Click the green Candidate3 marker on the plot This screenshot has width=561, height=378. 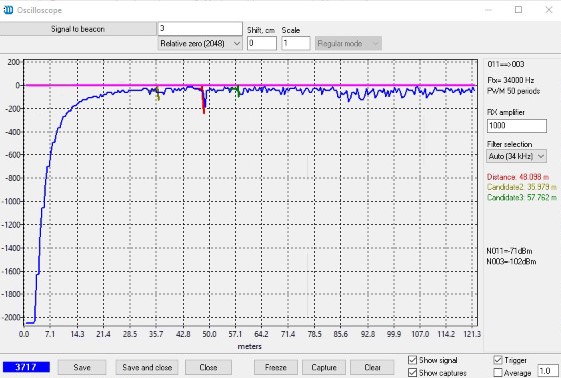[238, 92]
